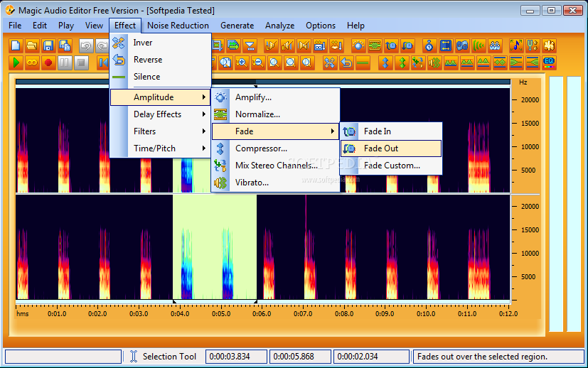Select Normalize... in Amplitude submenu
Viewport: 588px width, 368px height.
click(276, 114)
